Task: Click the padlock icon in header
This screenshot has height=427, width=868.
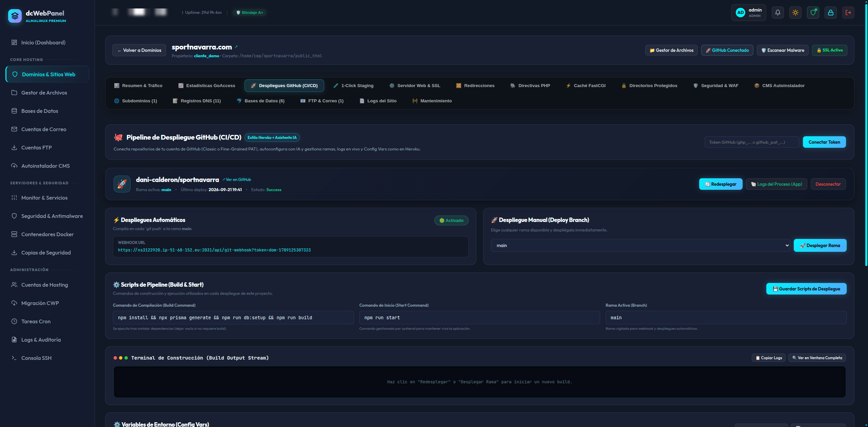Action: [830, 13]
